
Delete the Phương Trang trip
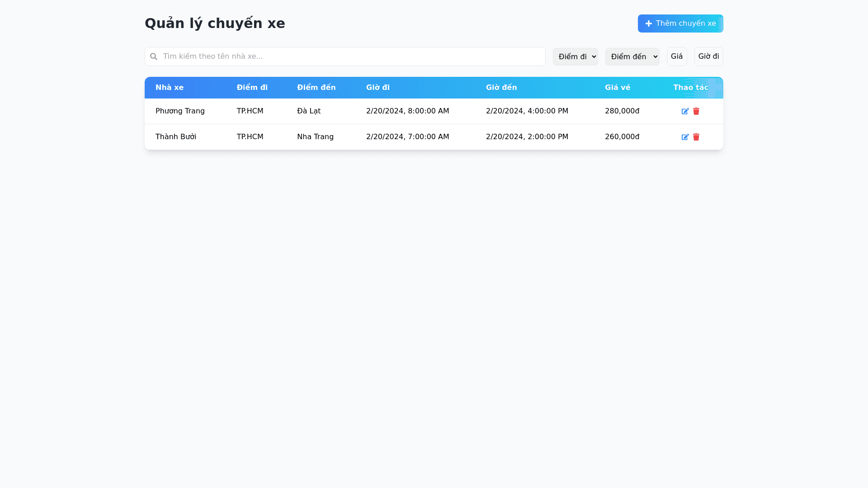coord(696,111)
